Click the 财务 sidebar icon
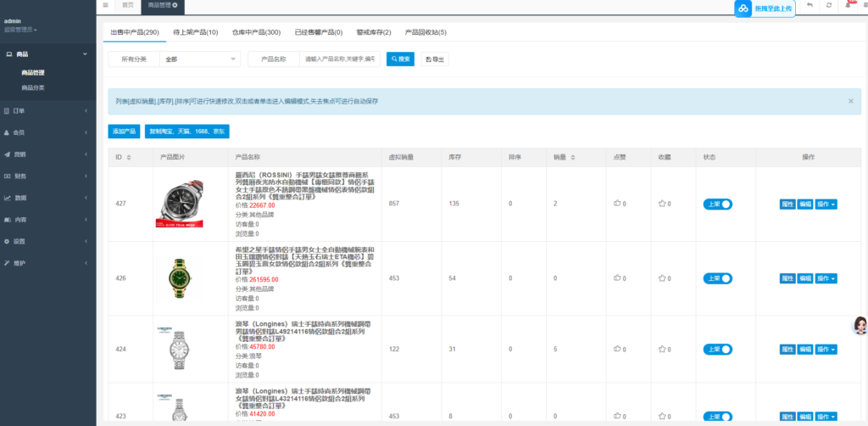 (7, 177)
